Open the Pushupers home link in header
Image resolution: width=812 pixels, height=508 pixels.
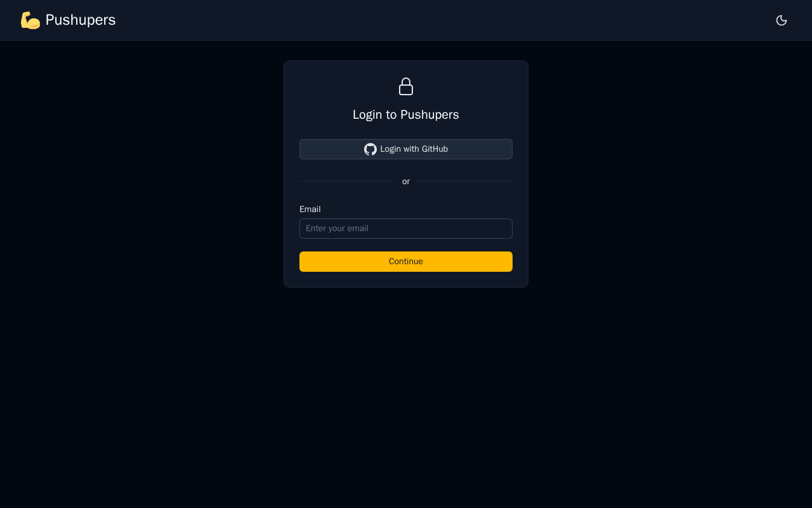[68, 20]
